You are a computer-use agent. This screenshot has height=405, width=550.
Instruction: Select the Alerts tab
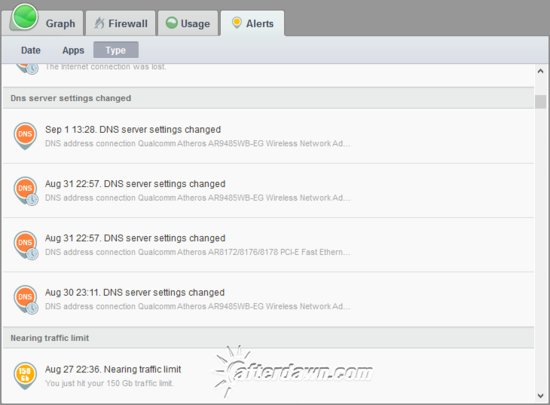coord(253,23)
